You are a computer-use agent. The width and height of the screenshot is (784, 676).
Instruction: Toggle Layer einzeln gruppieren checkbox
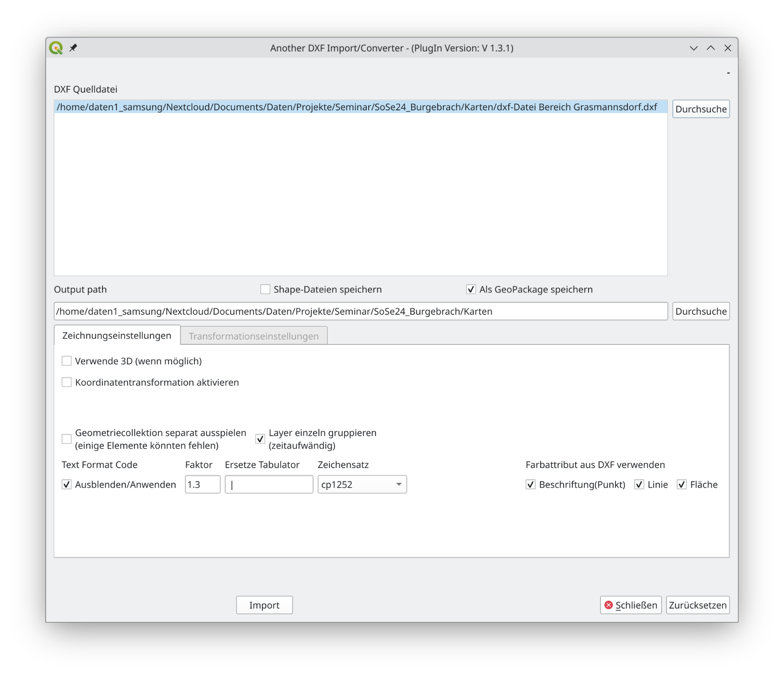click(x=260, y=439)
